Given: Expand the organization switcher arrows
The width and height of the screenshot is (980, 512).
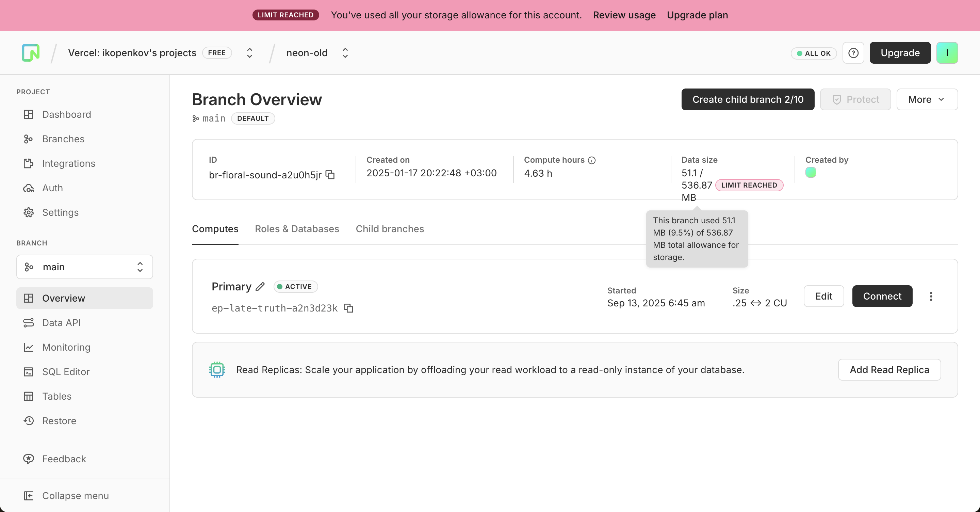Looking at the screenshot, I should click(x=249, y=53).
